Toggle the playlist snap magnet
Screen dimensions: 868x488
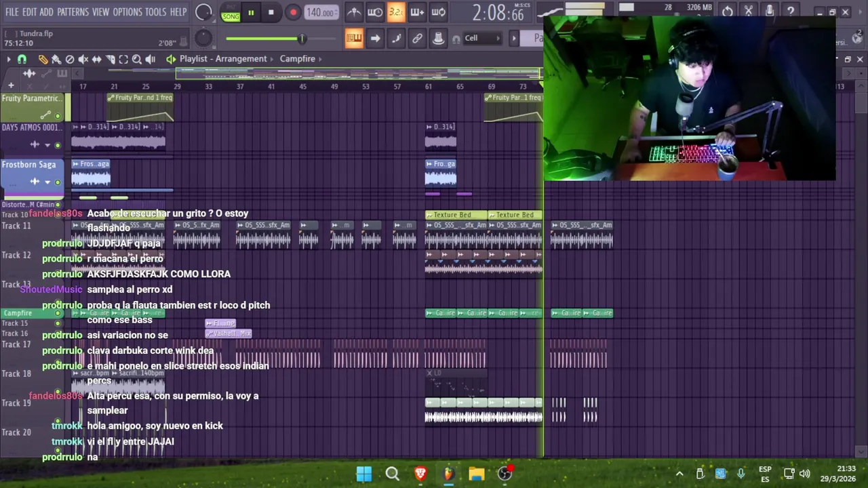[22, 60]
